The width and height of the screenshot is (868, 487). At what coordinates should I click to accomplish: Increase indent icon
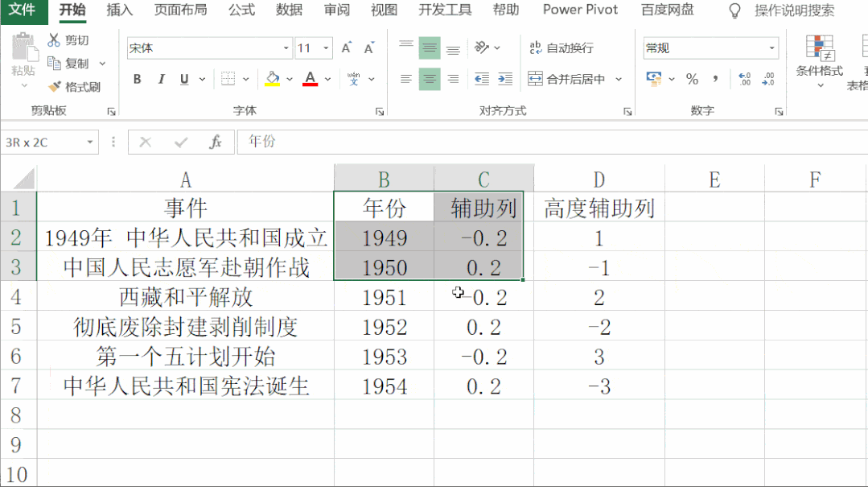[505, 79]
